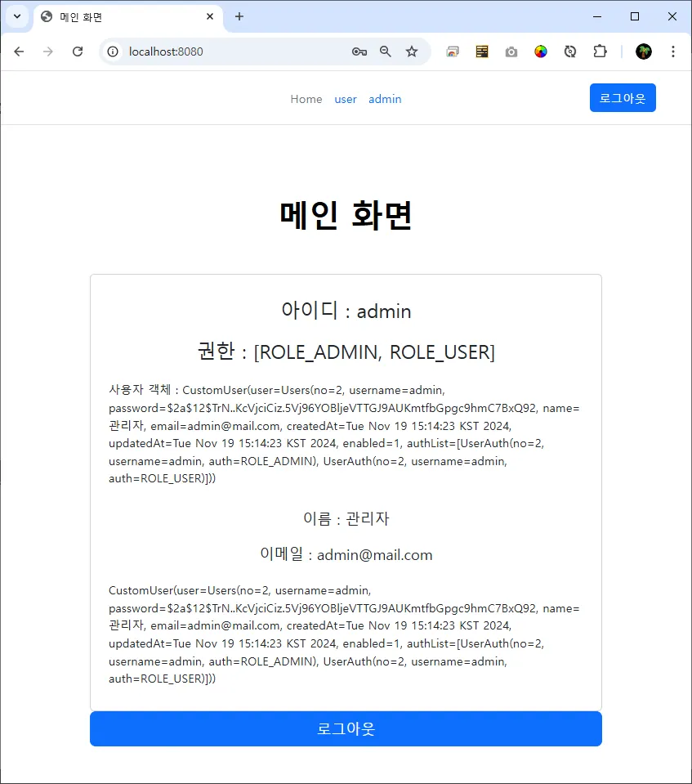This screenshot has width=692, height=784.
Task: Click the browser back arrow
Action: tap(19, 52)
